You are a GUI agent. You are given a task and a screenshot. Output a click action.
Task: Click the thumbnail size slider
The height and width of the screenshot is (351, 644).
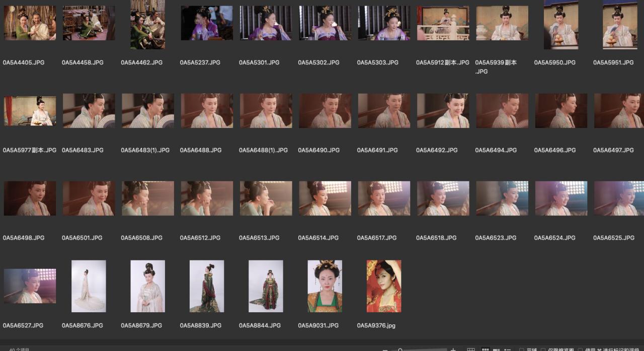click(423, 350)
